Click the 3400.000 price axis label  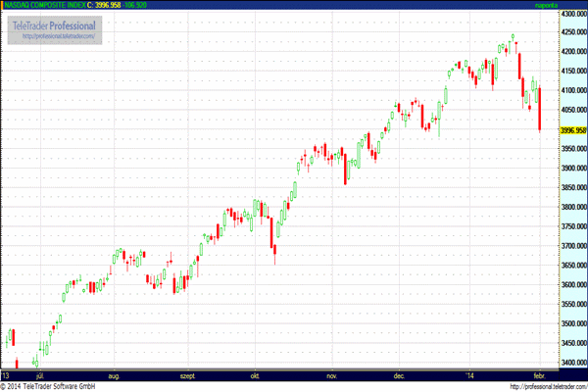click(x=573, y=363)
